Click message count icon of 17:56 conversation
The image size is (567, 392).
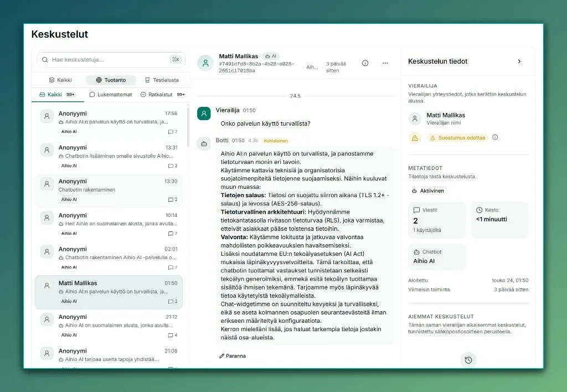click(171, 132)
